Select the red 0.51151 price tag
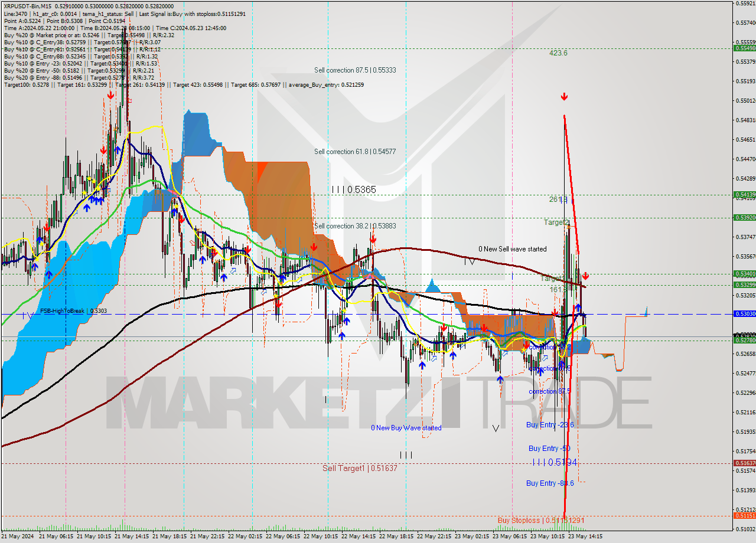Screen dimensions: 756x543 tap(744, 515)
